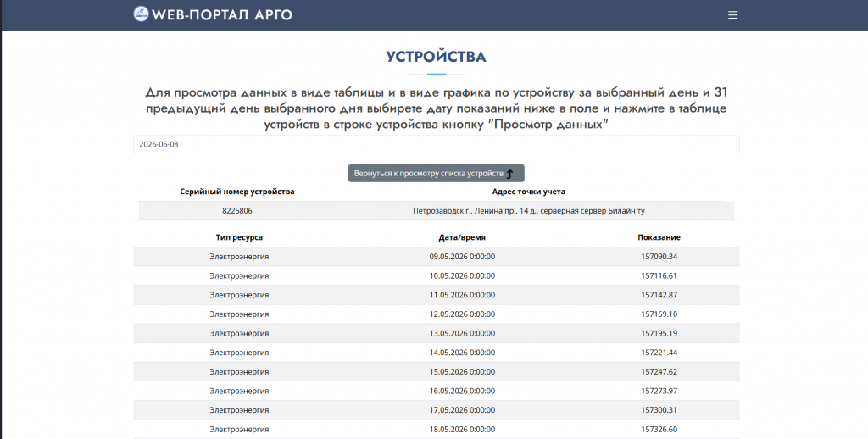Image resolution: width=868 pixels, height=439 pixels.
Task: Click the Показание column header
Action: [659, 237]
